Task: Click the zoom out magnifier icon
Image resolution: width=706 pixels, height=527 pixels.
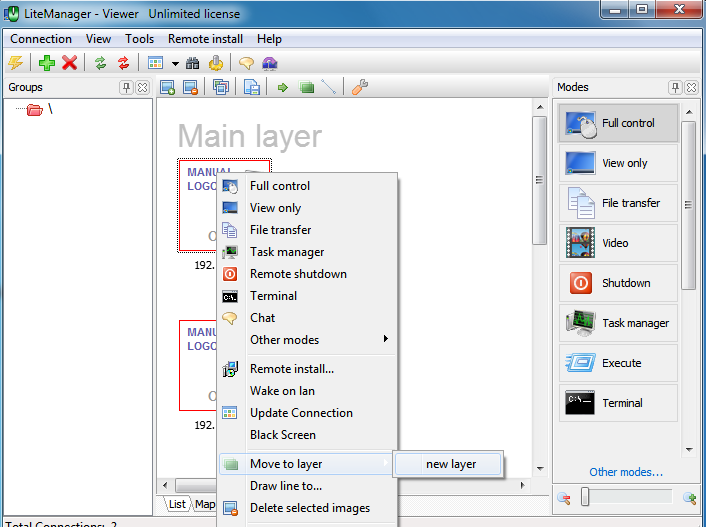Action: coord(564,498)
